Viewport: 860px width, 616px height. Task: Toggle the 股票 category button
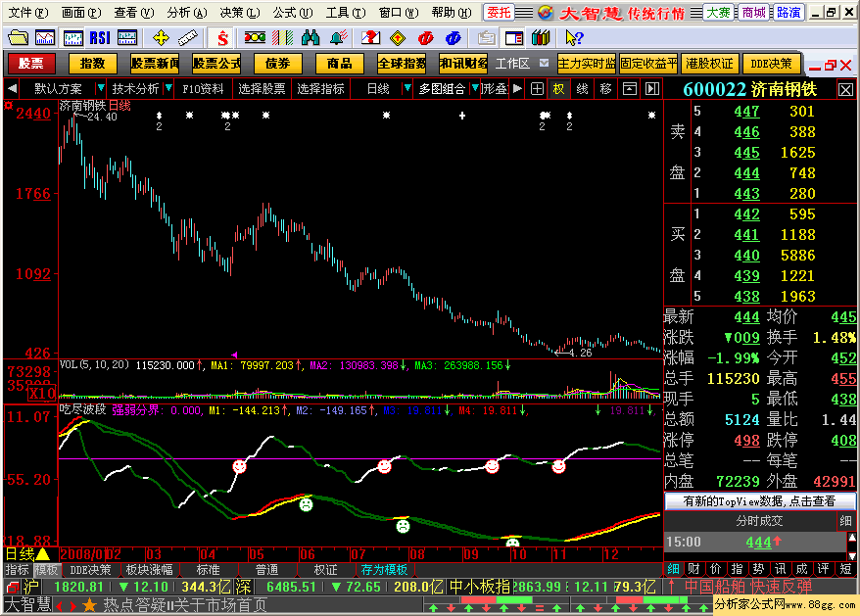[30, 64]
